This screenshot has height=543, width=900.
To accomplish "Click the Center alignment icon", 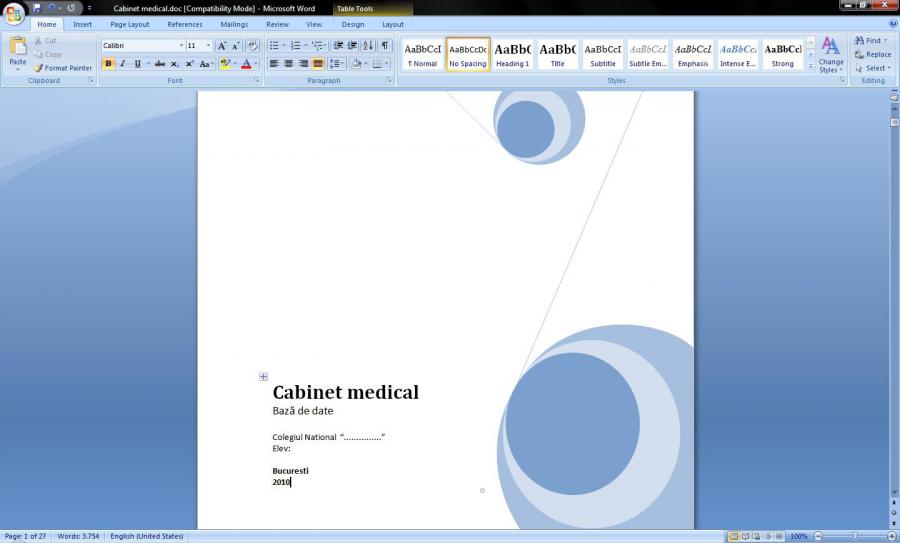I will pos(288,64).
